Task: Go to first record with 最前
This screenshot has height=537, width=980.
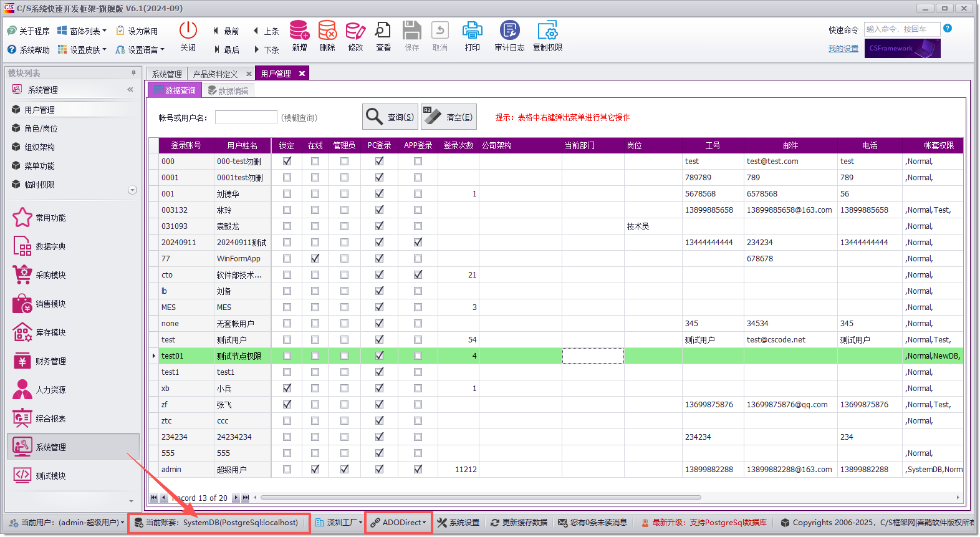Action: click(x=226, y=31)
